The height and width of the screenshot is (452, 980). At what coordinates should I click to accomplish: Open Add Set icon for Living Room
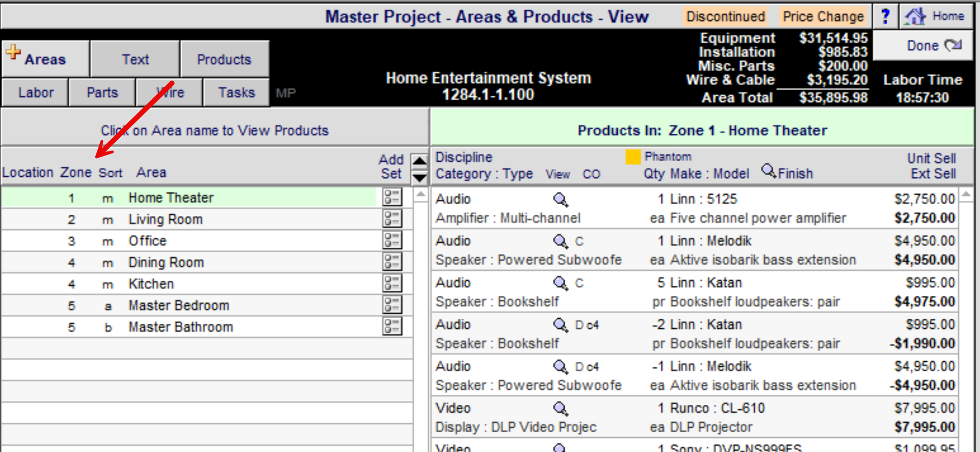[x=392, y=219]
